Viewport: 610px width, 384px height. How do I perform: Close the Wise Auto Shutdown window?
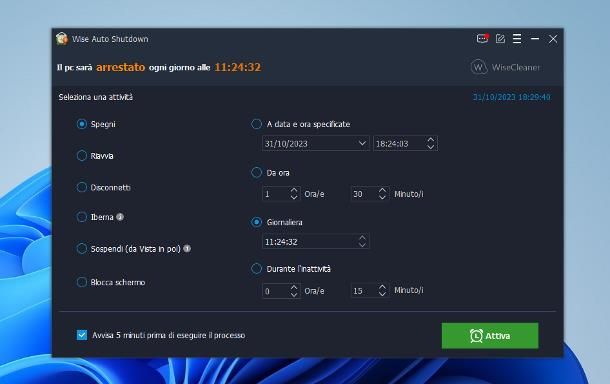point(553,39)
